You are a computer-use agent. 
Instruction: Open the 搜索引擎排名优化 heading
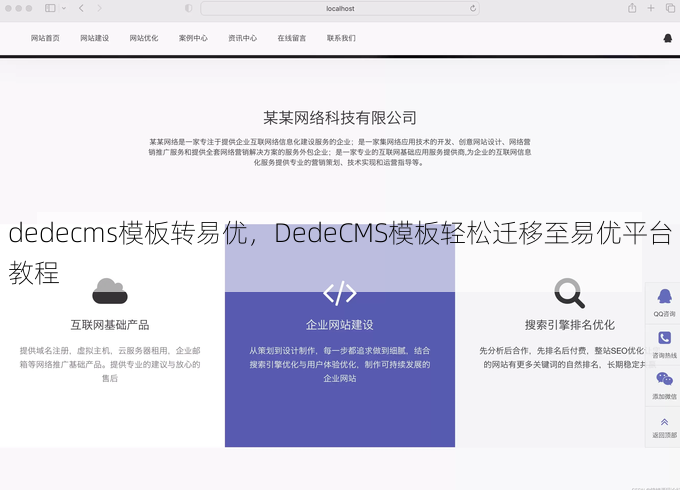coord(570,325)
